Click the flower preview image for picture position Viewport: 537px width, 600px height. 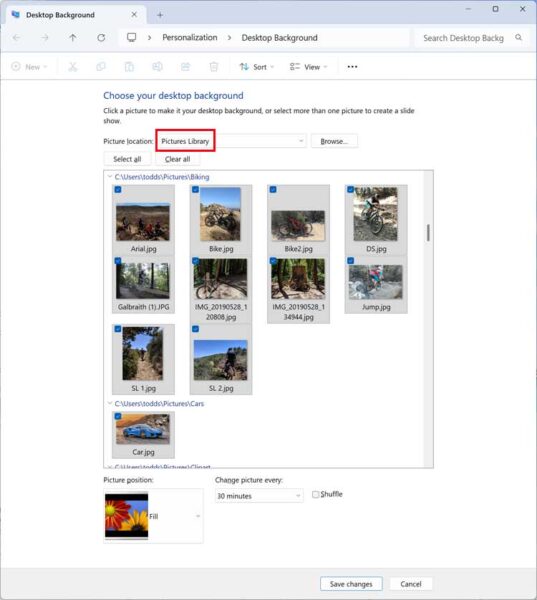click(127, 516)
